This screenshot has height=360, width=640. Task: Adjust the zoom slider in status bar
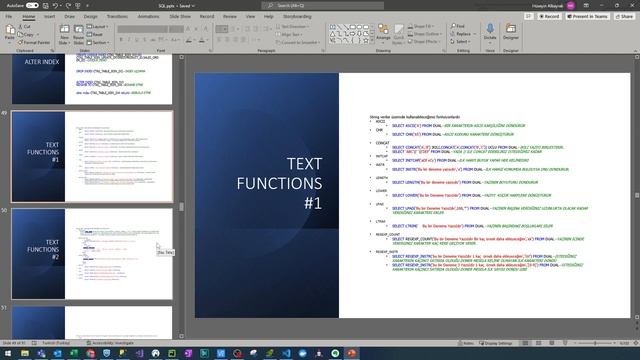tap(595, 343)
